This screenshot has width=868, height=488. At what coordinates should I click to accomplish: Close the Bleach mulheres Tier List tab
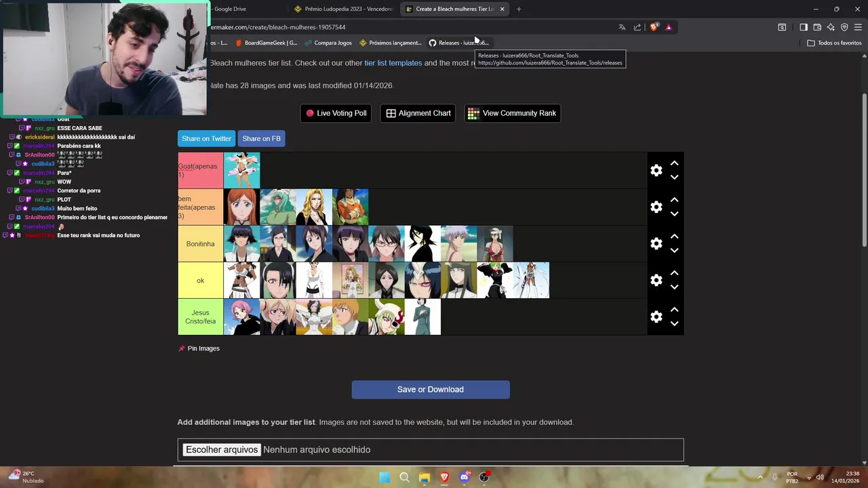coord(502,9)
